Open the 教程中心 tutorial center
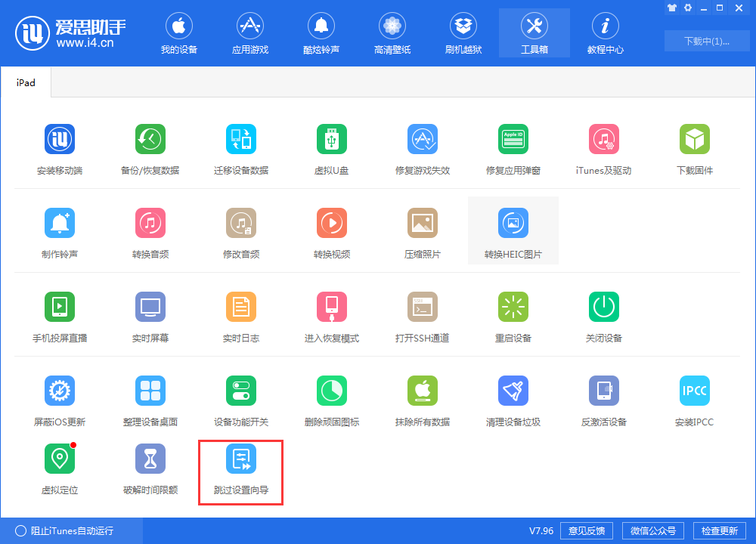 (x=605, y=32)
